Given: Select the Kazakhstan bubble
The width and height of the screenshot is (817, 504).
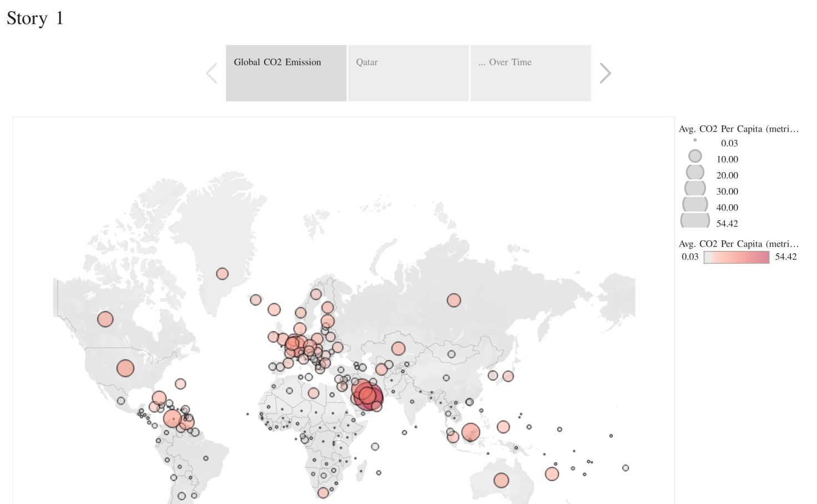Looking at the screenshot, I should (398, 349).
